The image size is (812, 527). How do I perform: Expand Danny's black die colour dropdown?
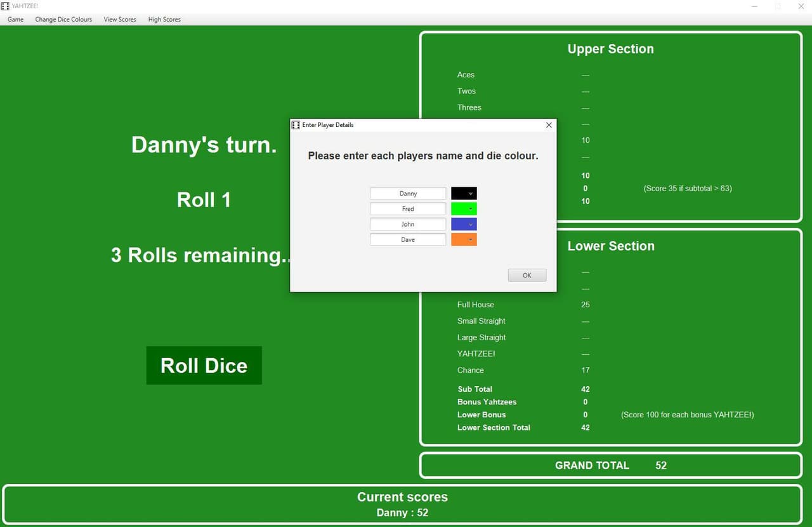(x=464, y=194)
